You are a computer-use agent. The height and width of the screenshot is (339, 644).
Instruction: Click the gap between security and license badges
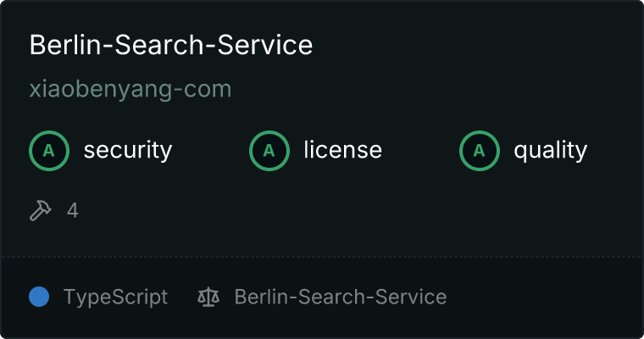(211, 151)
